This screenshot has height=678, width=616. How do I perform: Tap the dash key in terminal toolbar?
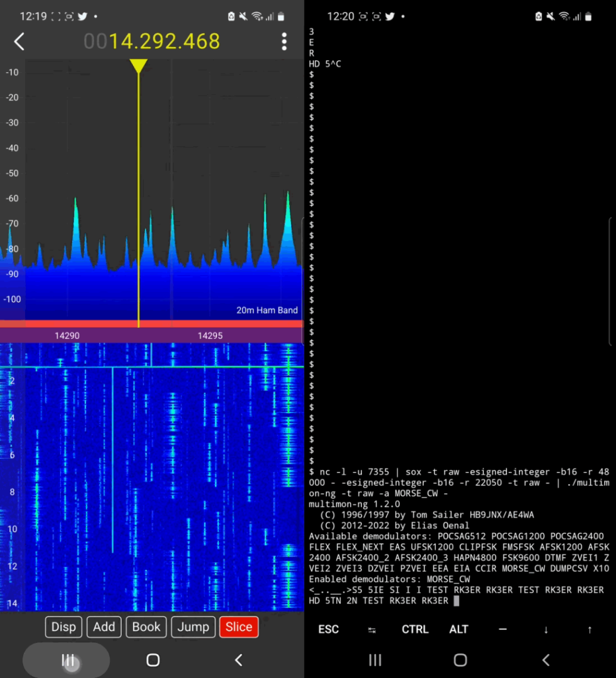pyautogui.click(x=502, y=630)
